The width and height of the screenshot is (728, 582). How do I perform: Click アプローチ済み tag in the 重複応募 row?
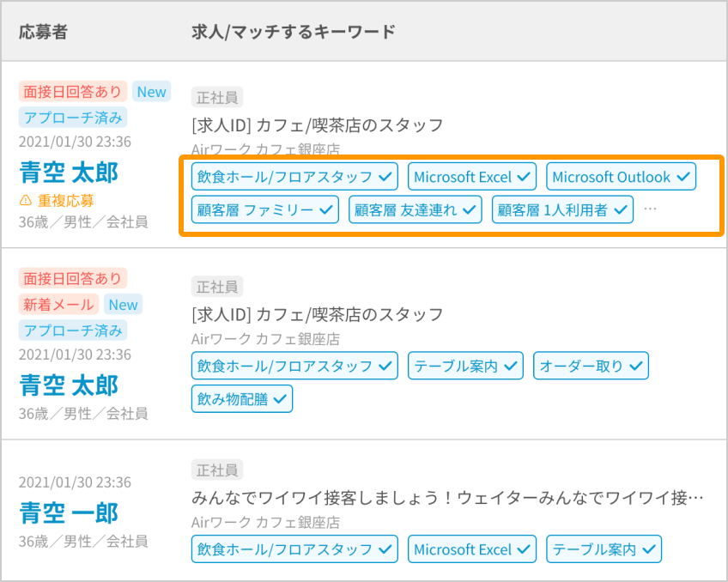click(x=73, y=118)
